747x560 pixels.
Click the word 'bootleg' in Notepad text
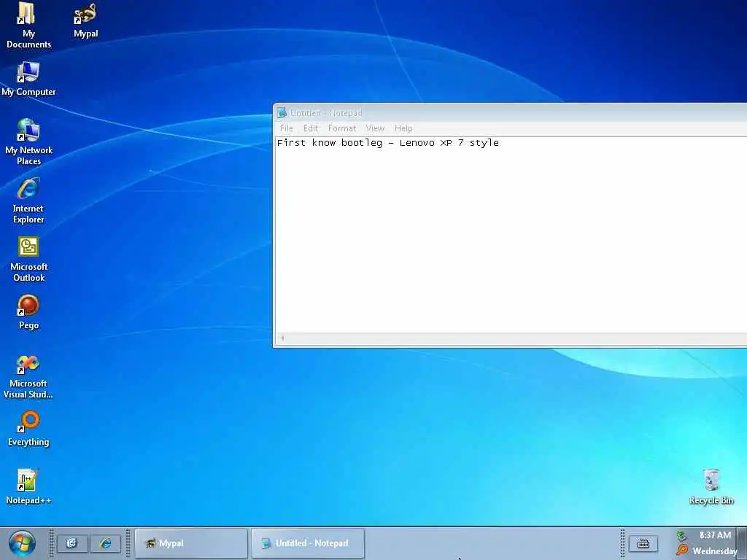click(362, 143)
